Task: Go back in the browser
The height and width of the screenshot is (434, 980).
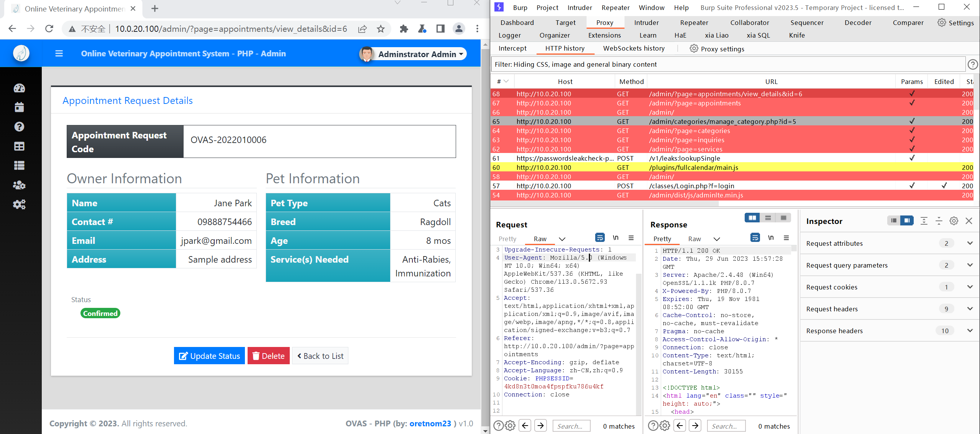Action: tap(12, 29)
